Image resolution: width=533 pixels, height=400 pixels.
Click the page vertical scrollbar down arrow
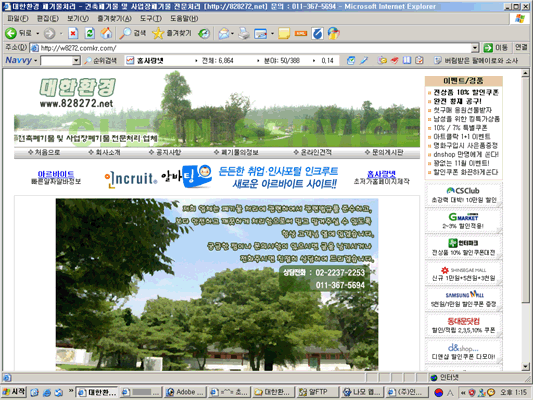(x=526, y=367)
